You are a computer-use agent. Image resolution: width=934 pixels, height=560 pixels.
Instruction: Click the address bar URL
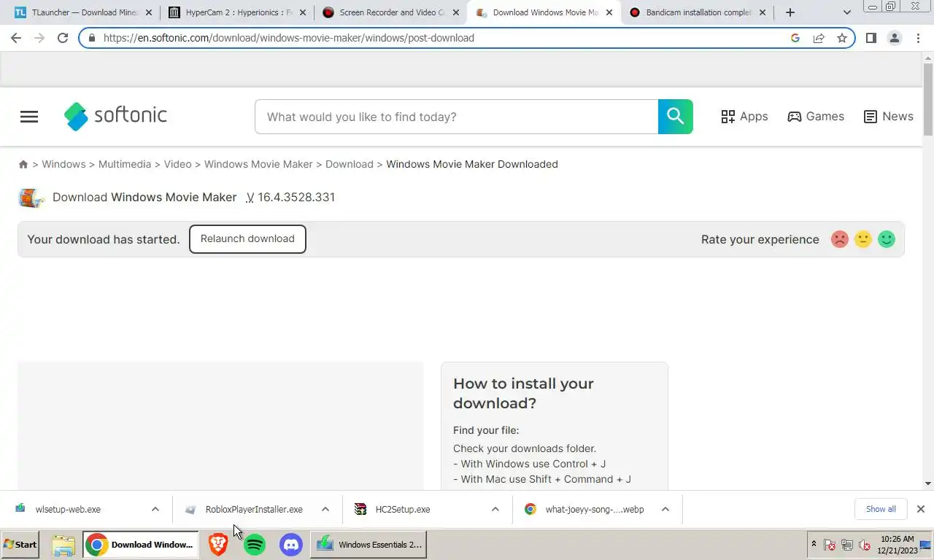[289, 38]
